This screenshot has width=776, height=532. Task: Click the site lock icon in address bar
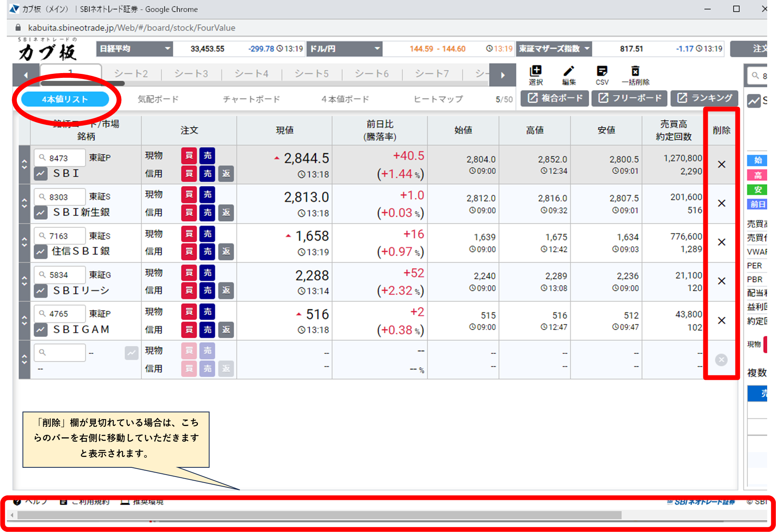pos(18,28)
